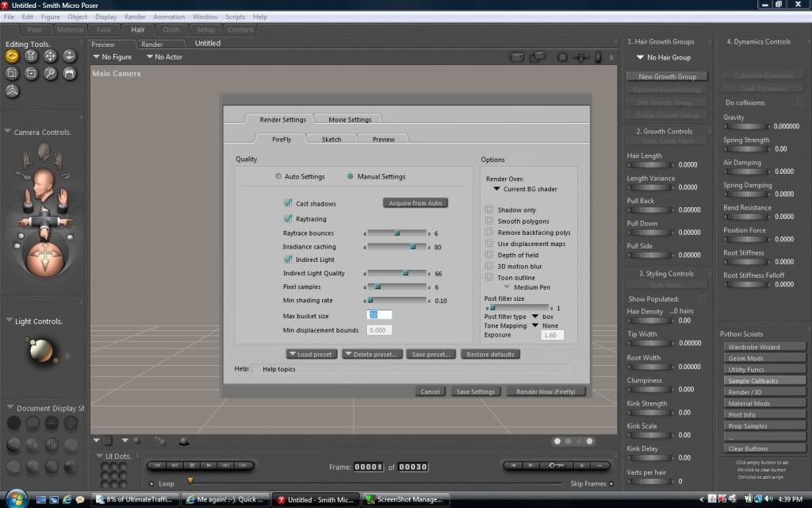Adjust the Raytrace bounces slider
The image size is (812, 508).
396,233
